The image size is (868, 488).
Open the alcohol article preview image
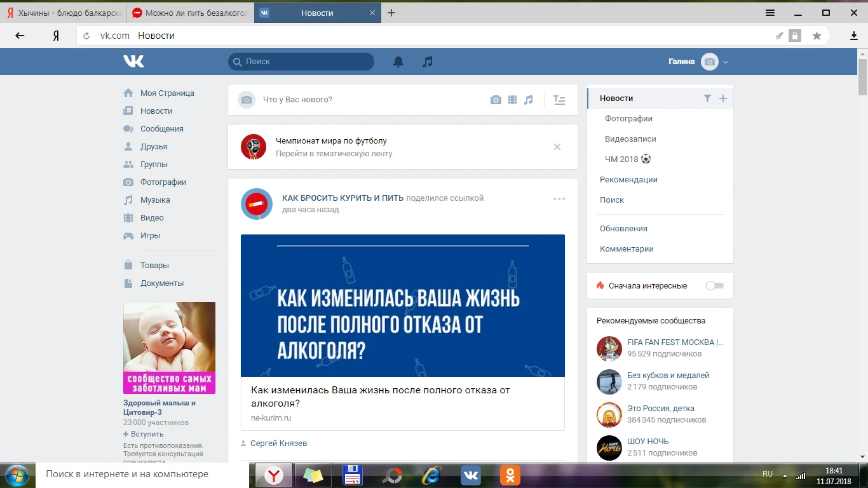[402, 306]
